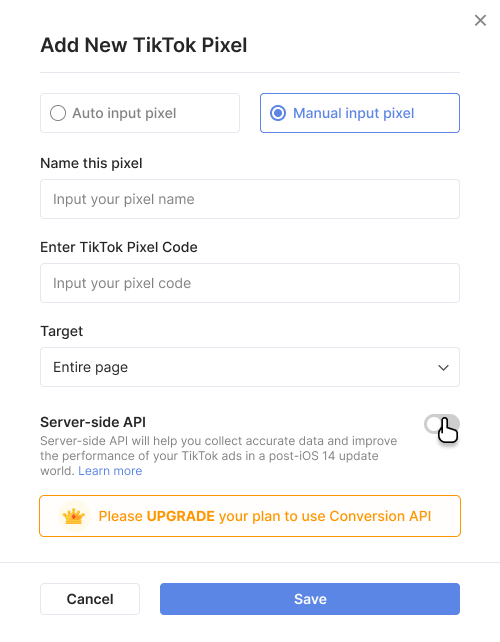Viewport: 500px width, 642px height.
Task: Open the Target dropdown showing Entire page
Action: coord(250,367)
